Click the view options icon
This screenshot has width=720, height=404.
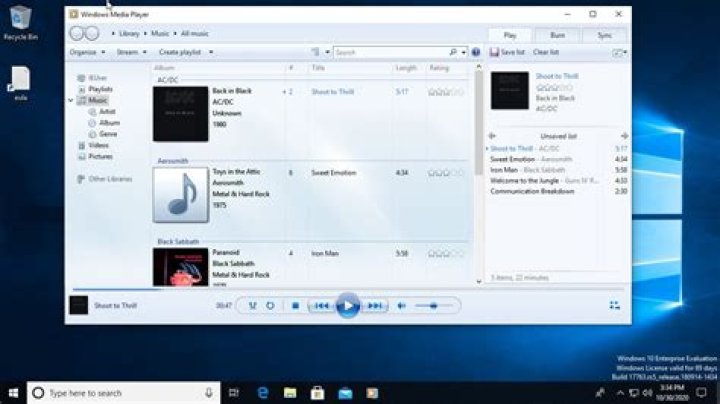point(315,52)
